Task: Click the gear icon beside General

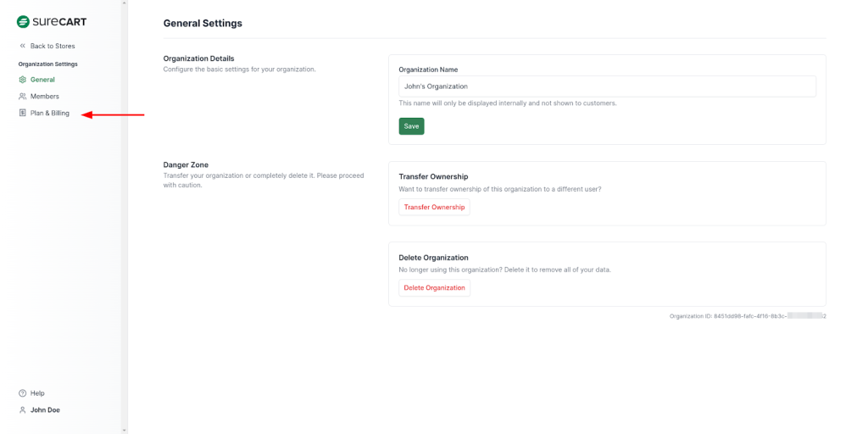Action: click(23, 80)
